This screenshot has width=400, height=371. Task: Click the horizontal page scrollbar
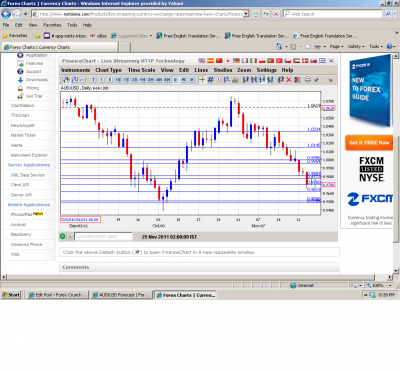(x=191, y=277)
